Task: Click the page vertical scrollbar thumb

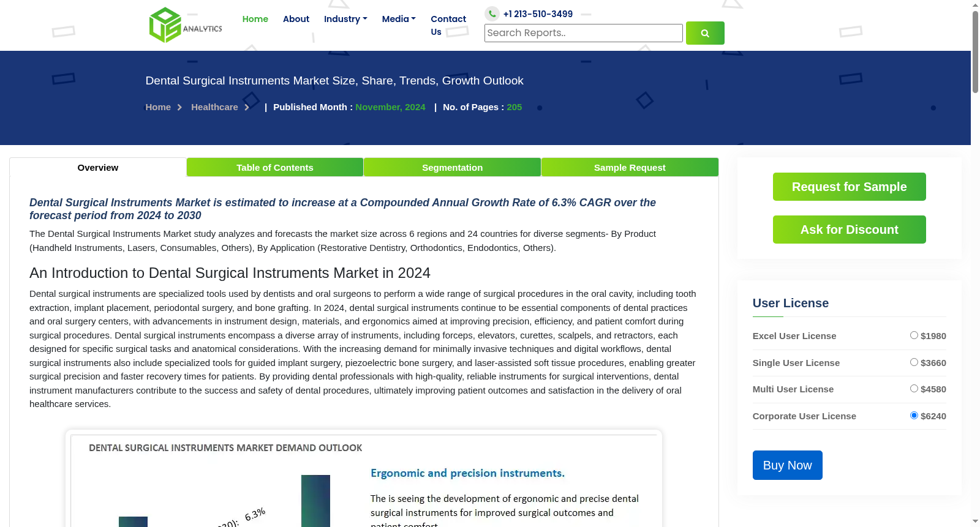Action: click(975, 52)
